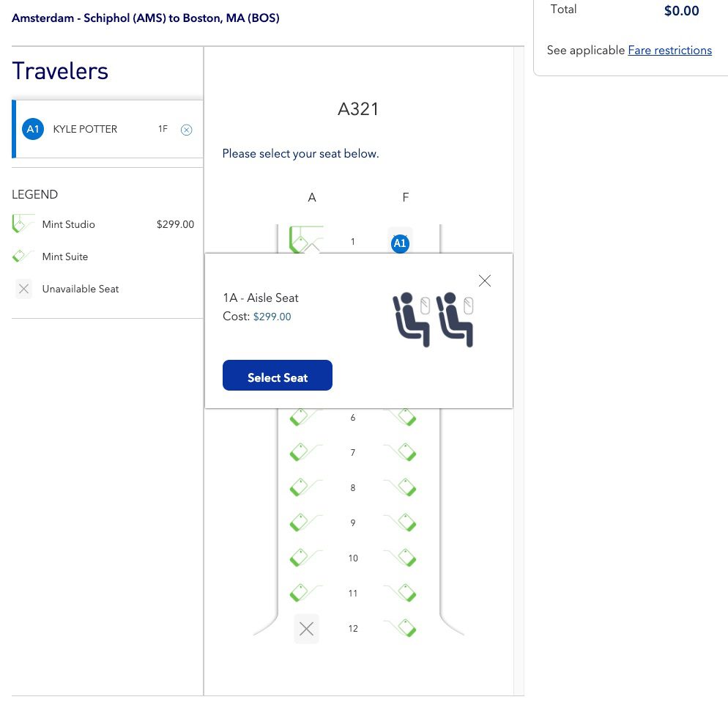Click the Unavailable Seat legend X icon
728x705 pixels.
pos(23,289)
